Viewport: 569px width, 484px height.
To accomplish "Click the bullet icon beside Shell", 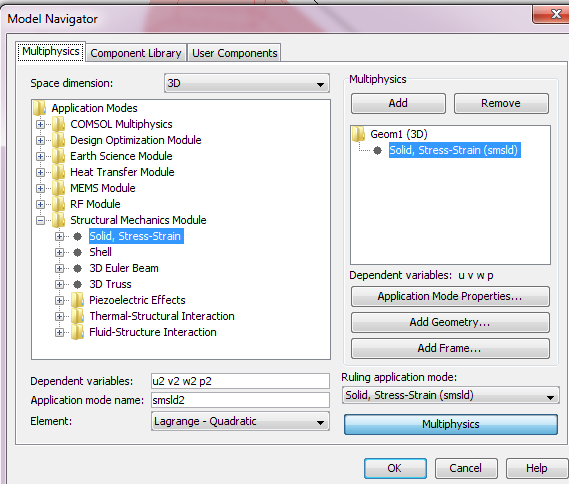I will point(77,252).
